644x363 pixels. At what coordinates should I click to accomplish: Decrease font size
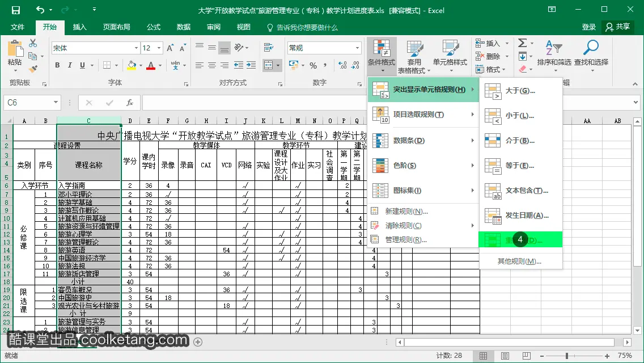pos(183,48)
